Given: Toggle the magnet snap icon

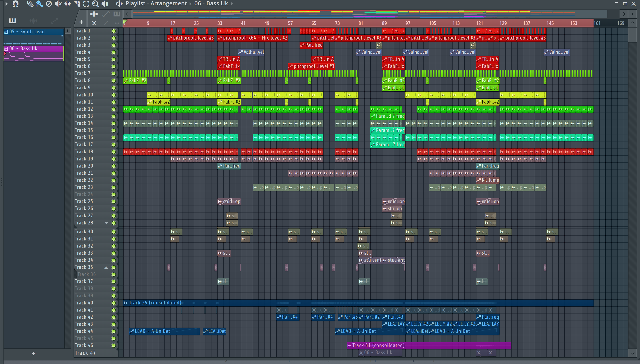Looking at the screenshot, I should coord(16,4).
